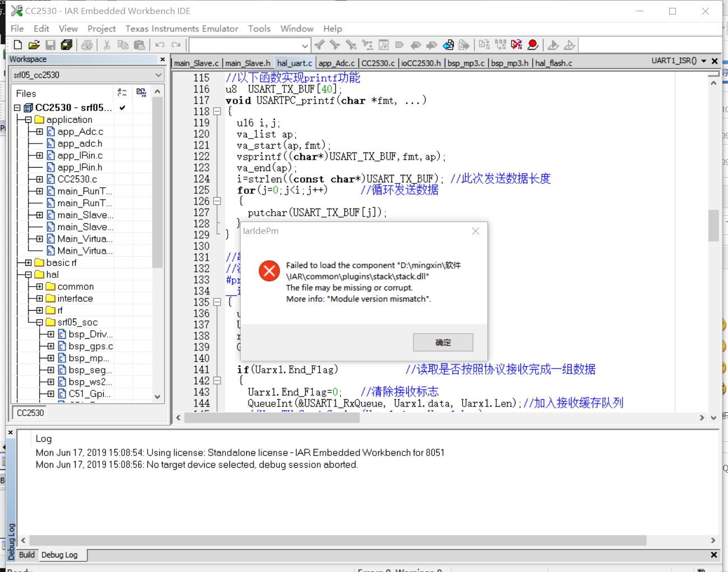Click the Redo arrow toolbar icon
This screenshot has width=728, height=572.
click(176, 45)
